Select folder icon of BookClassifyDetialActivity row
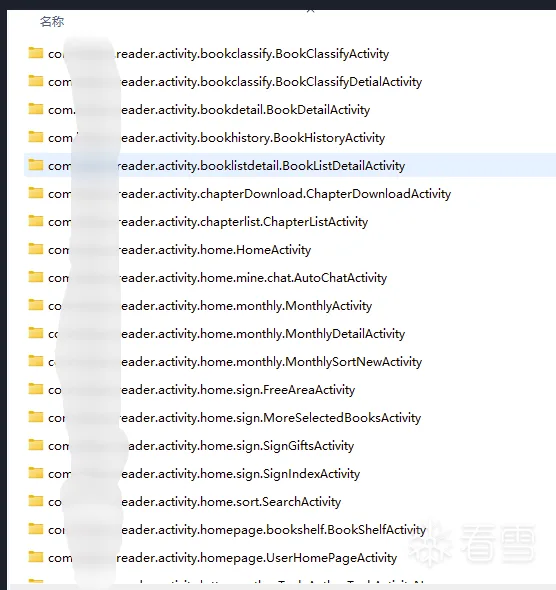This screenshot has height=590, width=556. point(36,81)
